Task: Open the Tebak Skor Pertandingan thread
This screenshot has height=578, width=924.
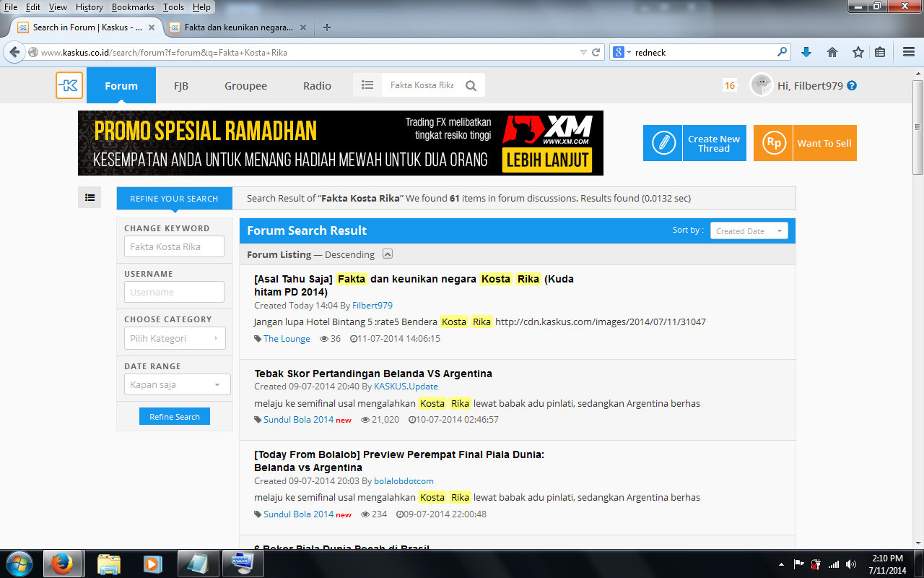Action: (x=373, y=374)
